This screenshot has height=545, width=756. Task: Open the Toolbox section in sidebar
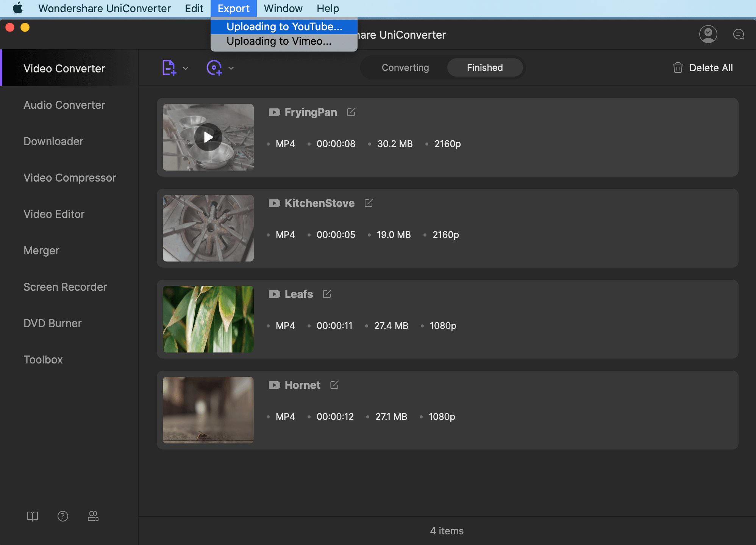click(x=43, y=360)
